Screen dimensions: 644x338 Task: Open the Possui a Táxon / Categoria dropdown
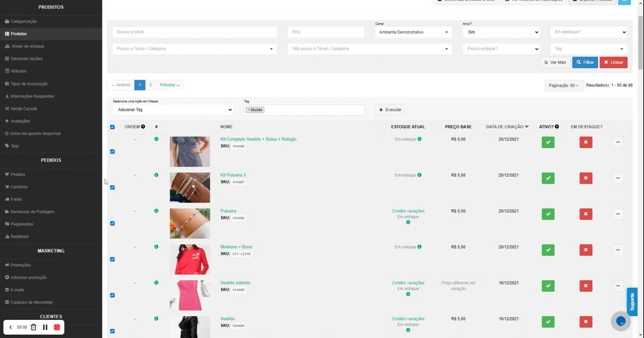[194, 49]
